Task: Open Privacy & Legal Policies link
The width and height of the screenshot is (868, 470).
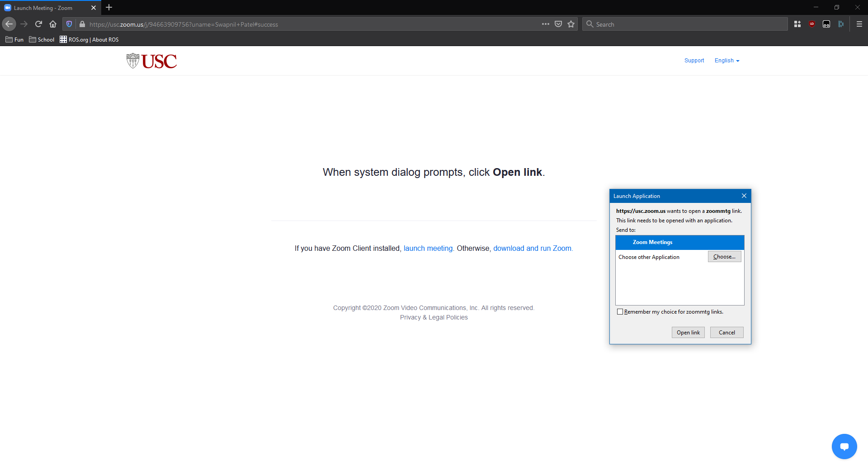Action: pos(434,318)
